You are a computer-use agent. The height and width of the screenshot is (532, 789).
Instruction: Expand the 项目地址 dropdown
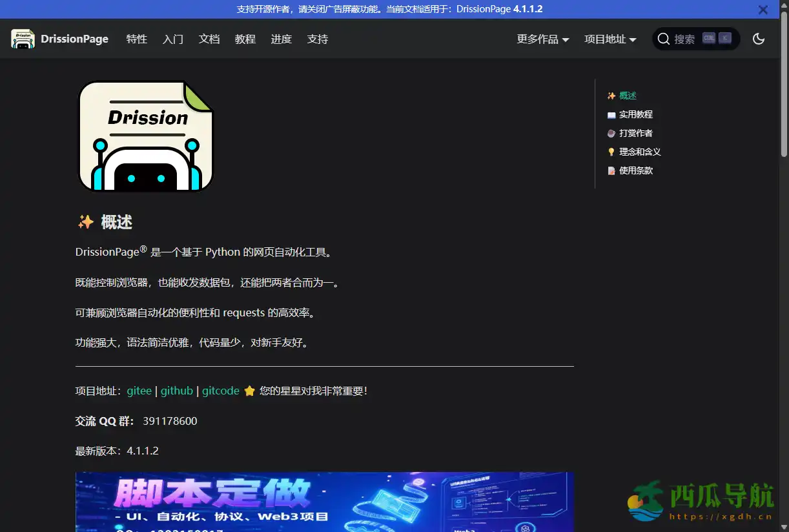coord(610,39)
